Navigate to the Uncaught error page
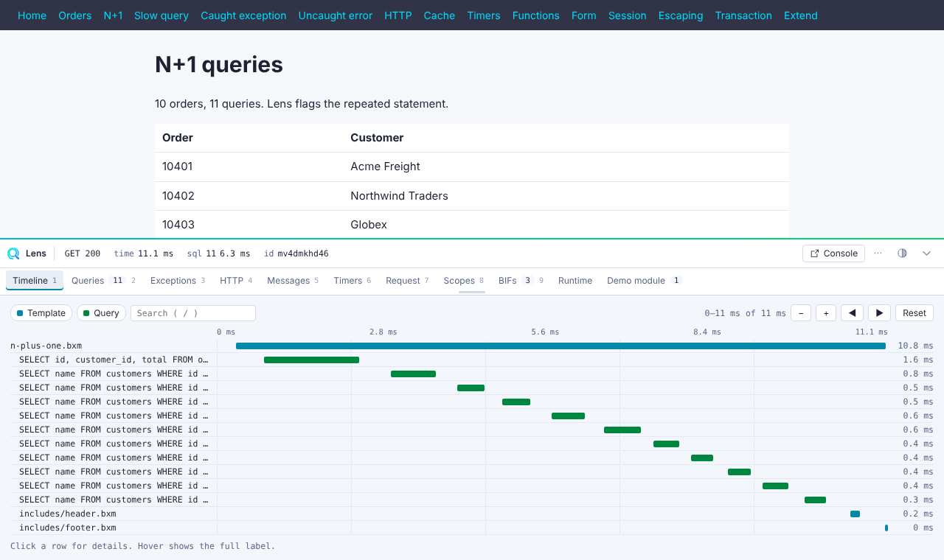 [x=336, y=15]
